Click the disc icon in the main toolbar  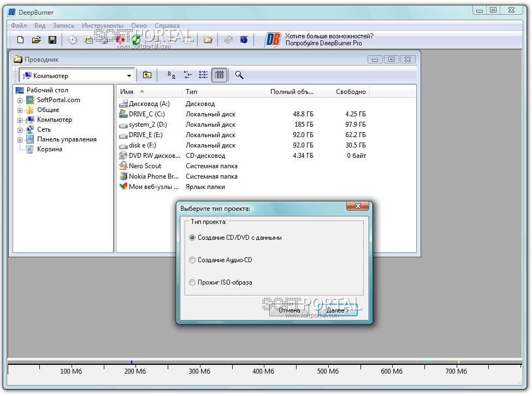point(73,40)
